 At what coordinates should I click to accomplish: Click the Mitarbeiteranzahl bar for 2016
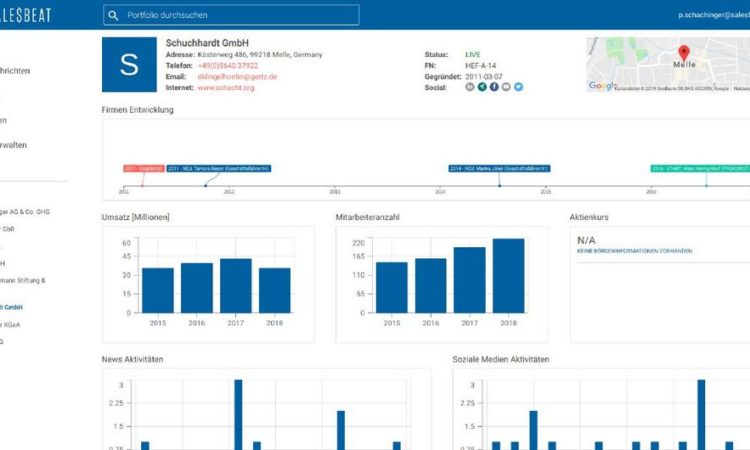click(430, 285)
